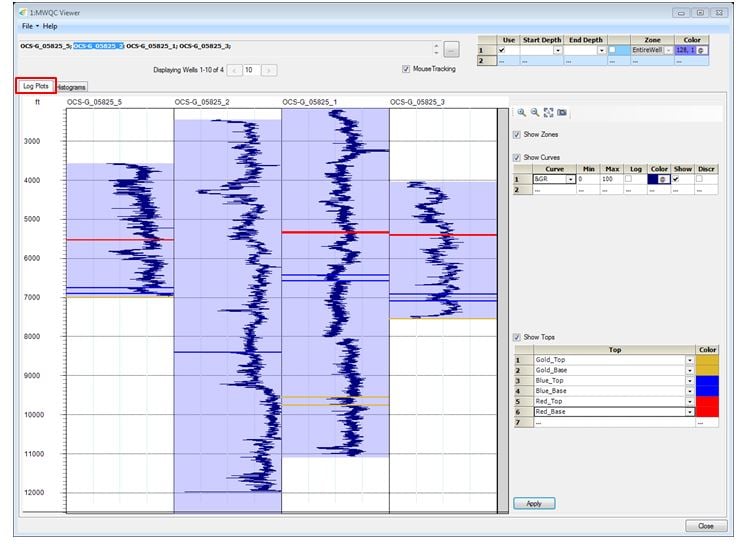
Task: Click the well list scroll-down arrow
Action: 436,52
